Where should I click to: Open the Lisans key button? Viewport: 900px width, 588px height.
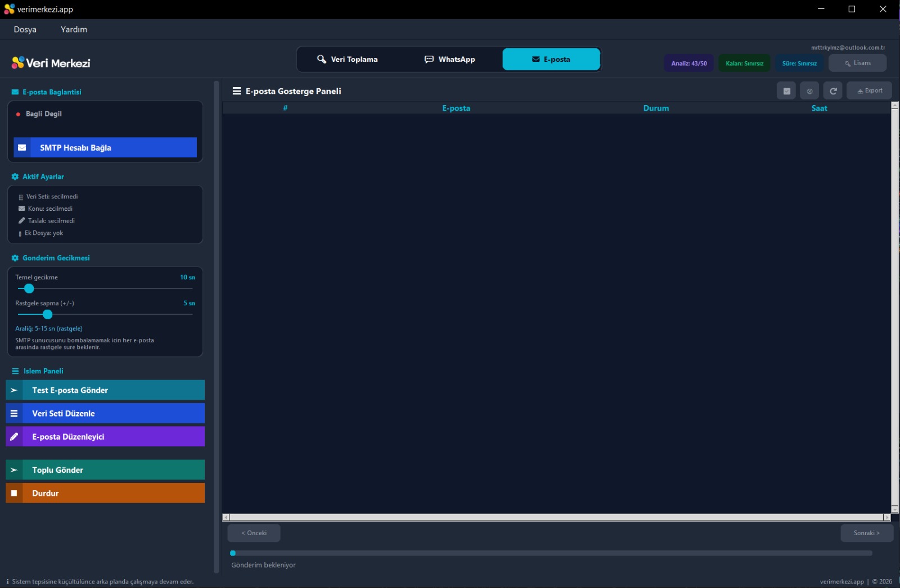[x=857, y=63]
